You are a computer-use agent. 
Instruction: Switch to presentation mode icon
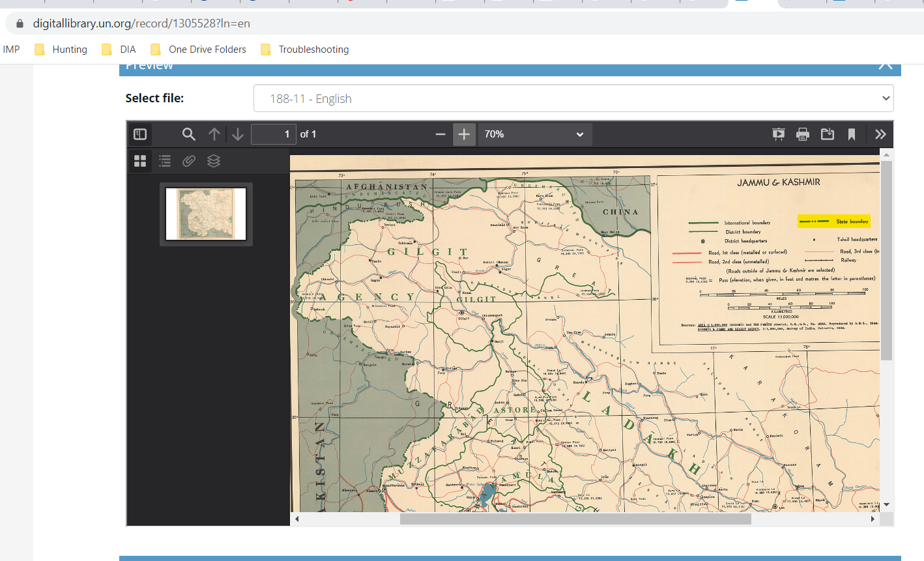click(779, 134)
